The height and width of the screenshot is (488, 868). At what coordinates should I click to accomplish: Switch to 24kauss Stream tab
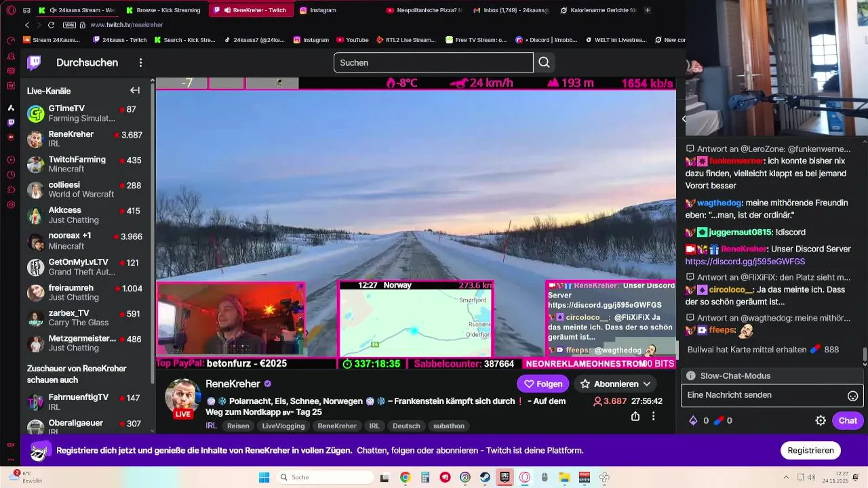pyautogui.click(x=76, y=10)
